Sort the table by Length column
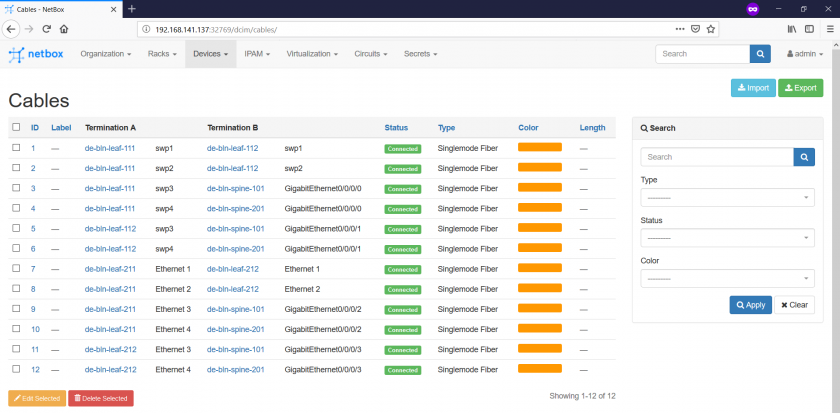840x413 pixels. click(x=592, y=127)
